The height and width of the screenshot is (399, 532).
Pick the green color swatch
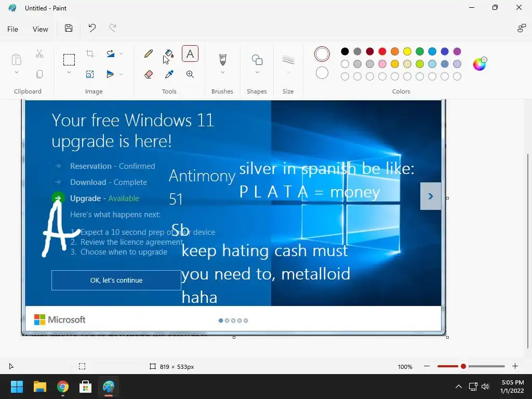tap(420, 51)
